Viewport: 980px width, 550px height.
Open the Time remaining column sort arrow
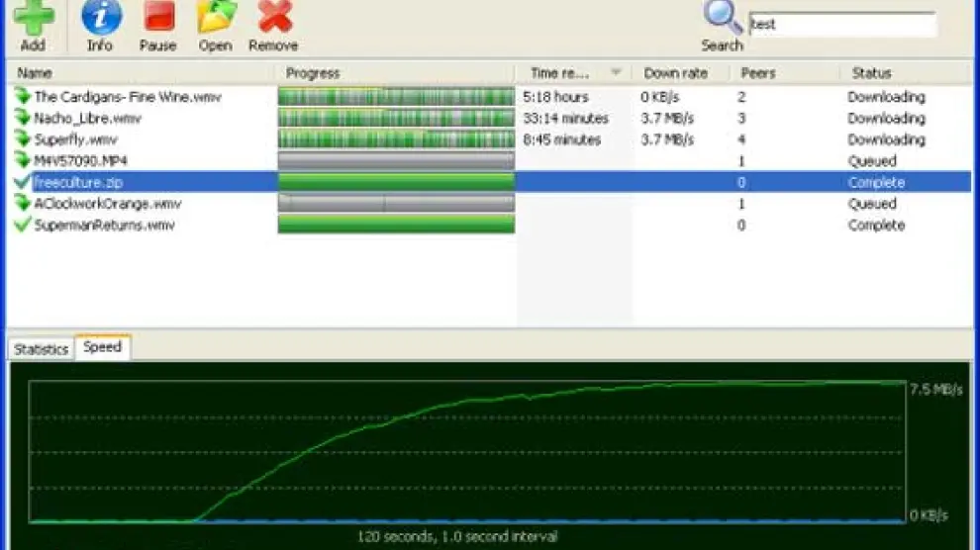(616, 73)
